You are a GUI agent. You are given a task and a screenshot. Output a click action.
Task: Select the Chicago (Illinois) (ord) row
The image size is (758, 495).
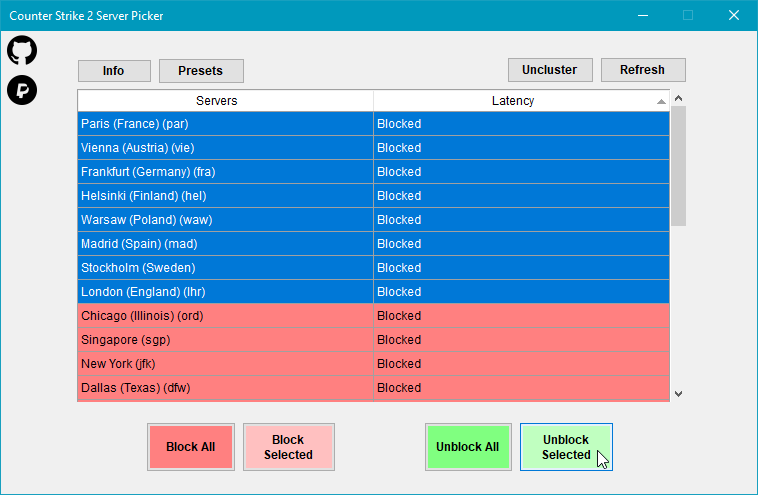[374, 316]
